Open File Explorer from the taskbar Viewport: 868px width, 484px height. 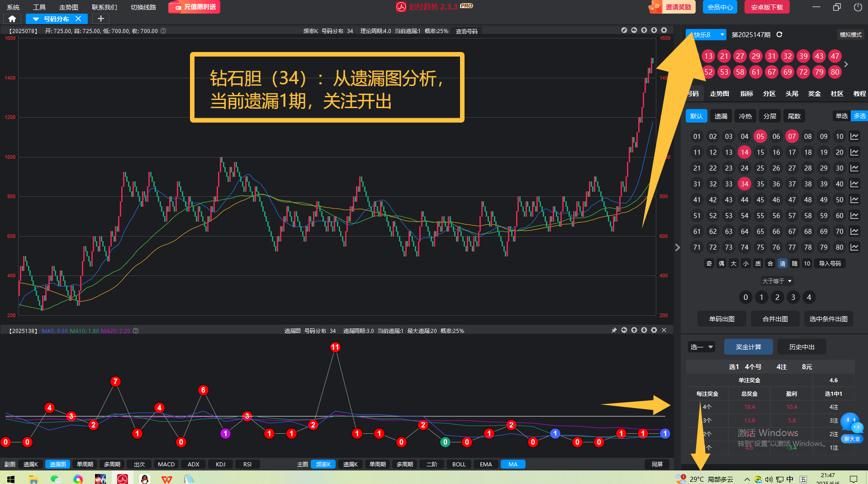33,479
